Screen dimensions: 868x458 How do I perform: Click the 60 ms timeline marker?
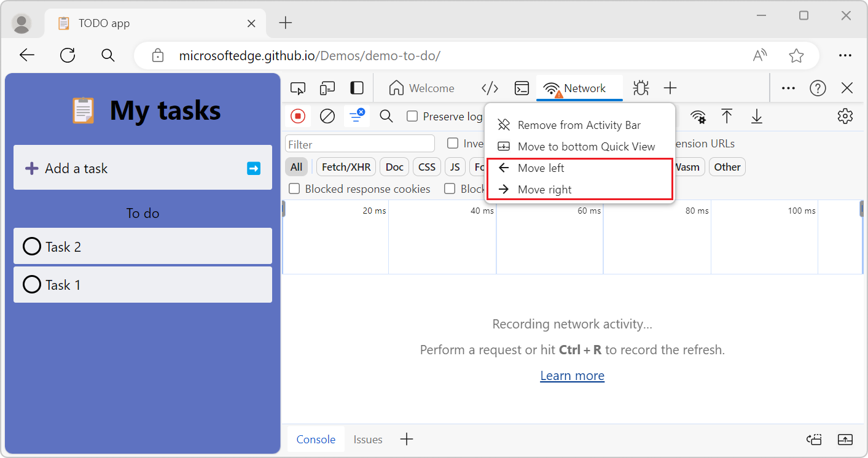(x=589, y=211)
